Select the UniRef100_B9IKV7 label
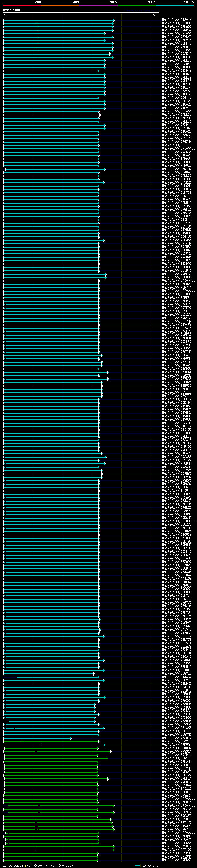The width and height of the screenshot is (197, 868). pyautogui.click(x=177, y=50)
